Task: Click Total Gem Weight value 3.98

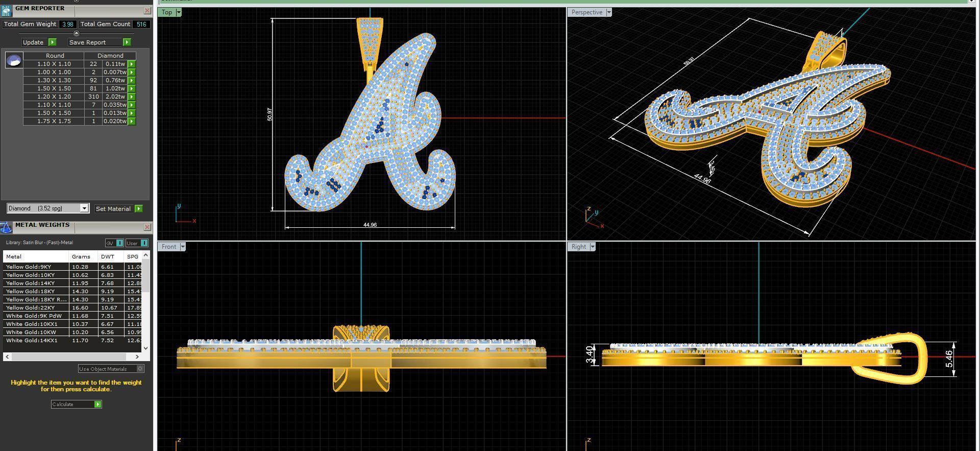Action: (x=67, y=24)
